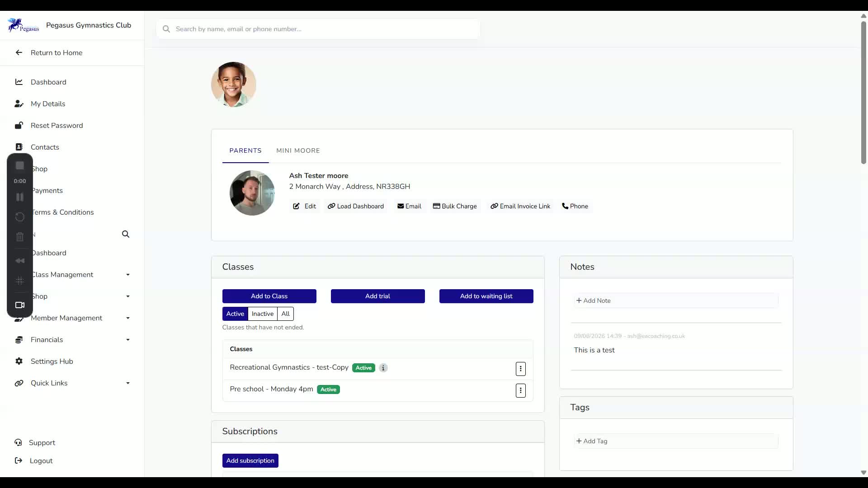The height and width of the screenshot is (488, 868).
Task: Click Add trial button
Action: click(378, 296)
